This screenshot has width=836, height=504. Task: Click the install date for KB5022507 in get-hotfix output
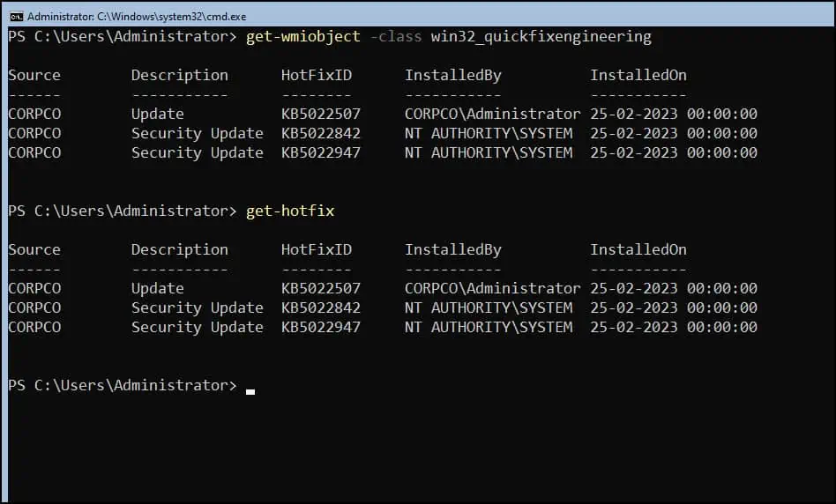(674, 289)
